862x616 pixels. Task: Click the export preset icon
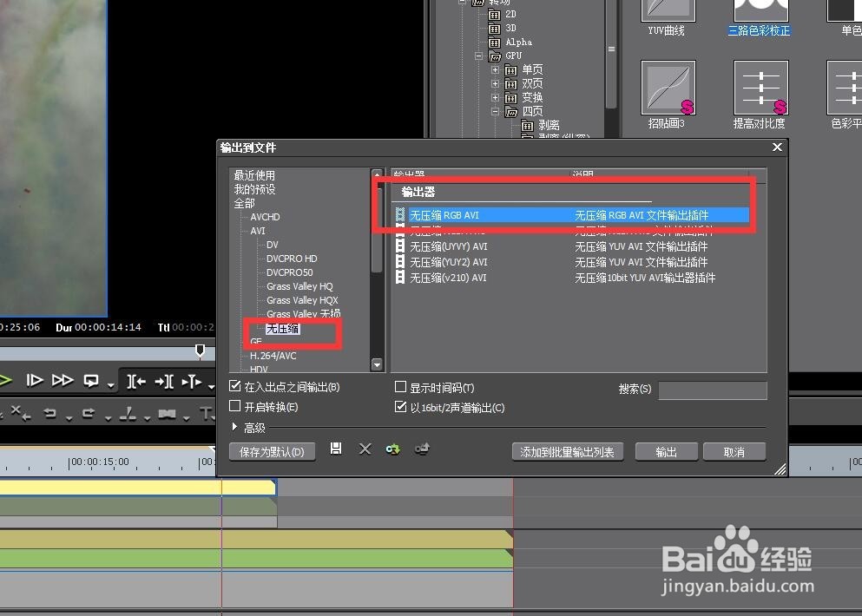pyautogui.click(x=422, y=449)
